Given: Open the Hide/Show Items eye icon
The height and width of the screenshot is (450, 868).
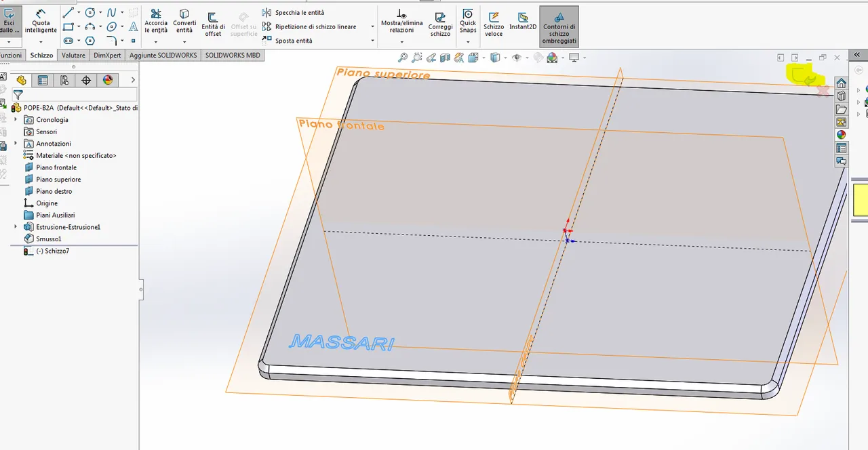Looking at the screenshot, I should tap(517, 58).
